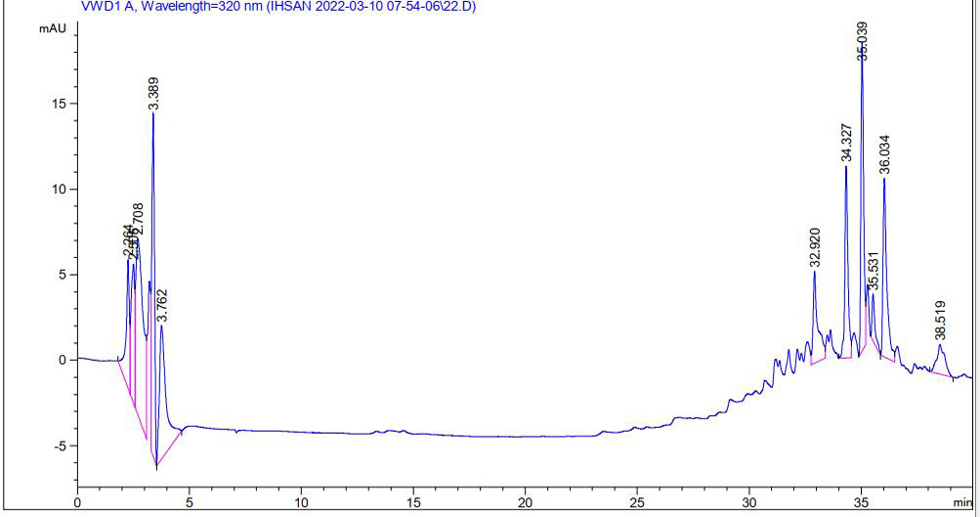
Task: Click the 15 tick on mAU axis
Action: tap(60, 104)
